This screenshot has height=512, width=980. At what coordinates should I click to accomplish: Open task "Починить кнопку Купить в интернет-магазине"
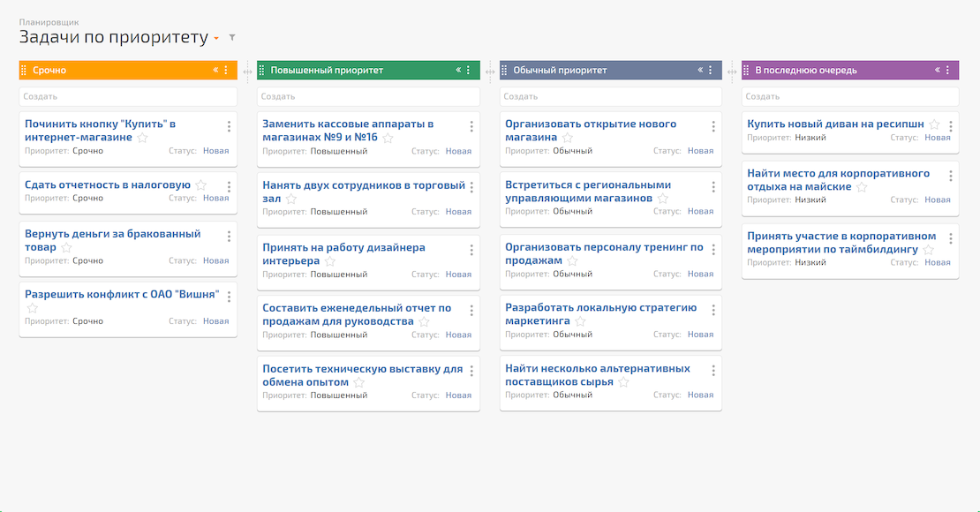[x=100, y=131]
